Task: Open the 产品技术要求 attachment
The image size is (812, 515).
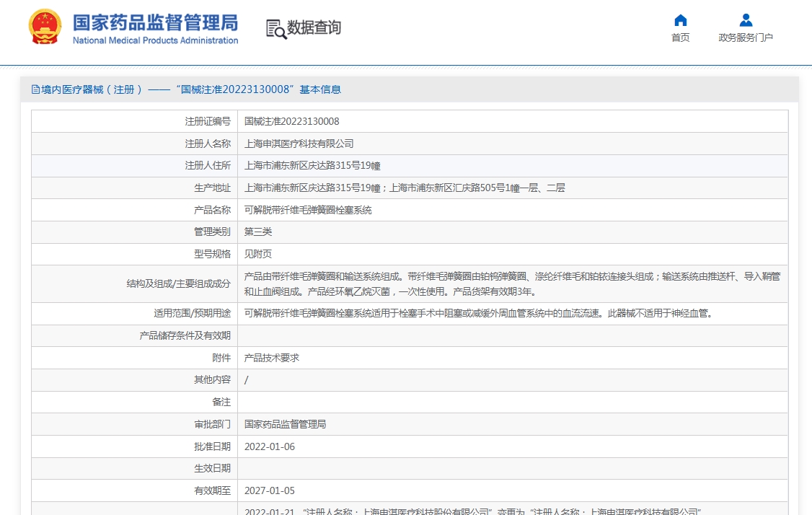Action: (x=272, y=358)
